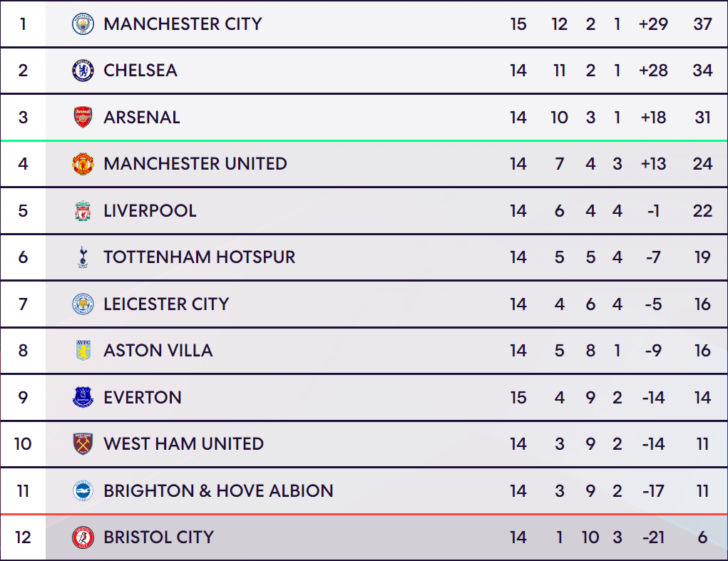Click the Manchester United club crest

tap(83, 164)
